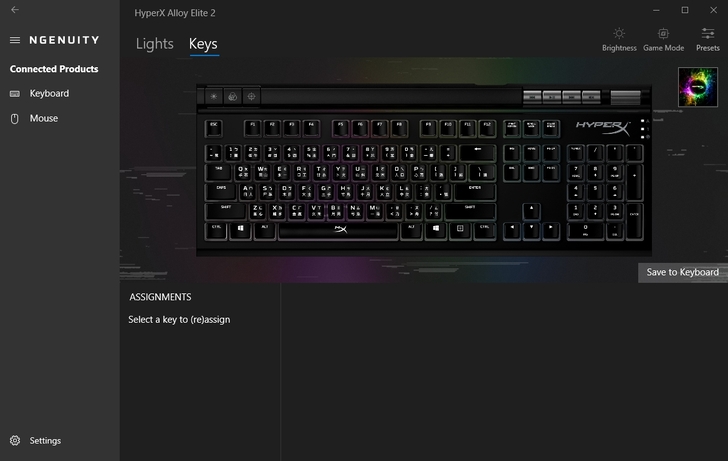The image size is (728, 461).
Task: Select Mouse in Connected Products
Action: 44,119
